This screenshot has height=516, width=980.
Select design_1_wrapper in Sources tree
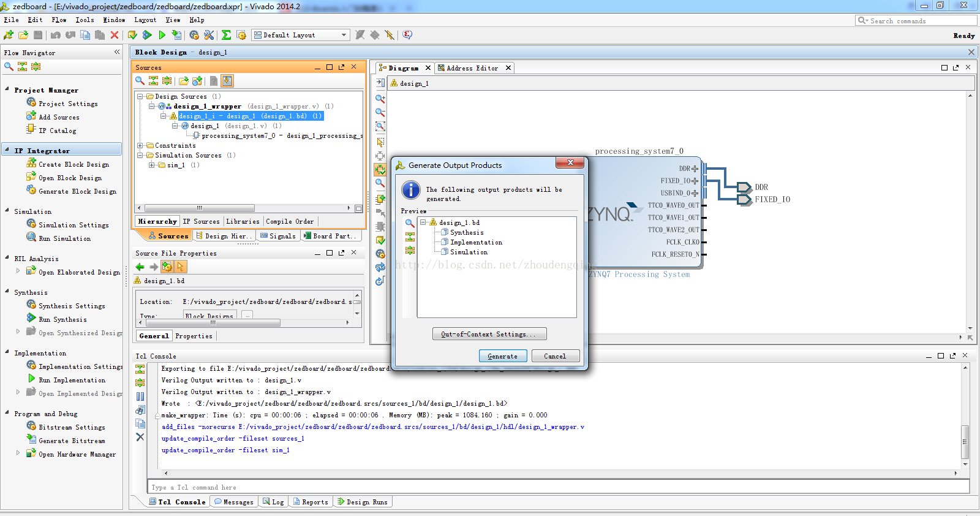(x=207, y=106)
